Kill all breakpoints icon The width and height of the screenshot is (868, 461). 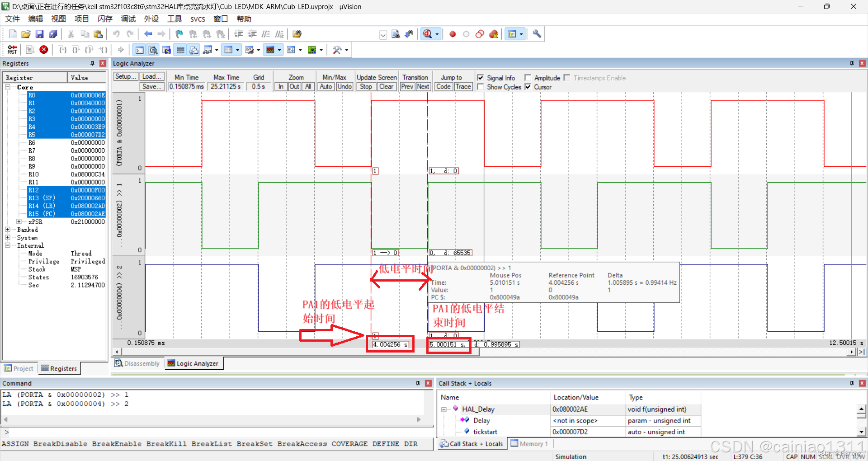coord(494,34)
